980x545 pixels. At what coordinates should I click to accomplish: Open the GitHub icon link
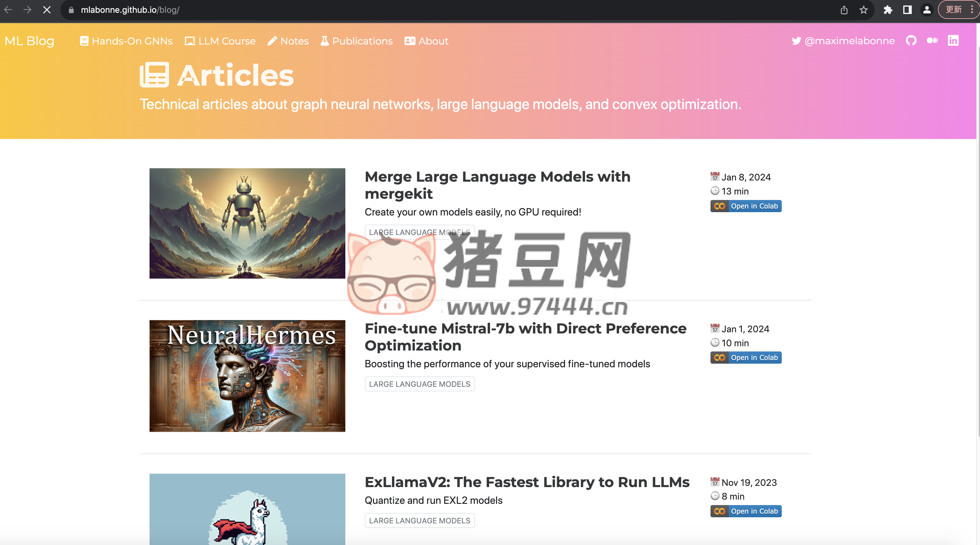click(x=911, y=40)
